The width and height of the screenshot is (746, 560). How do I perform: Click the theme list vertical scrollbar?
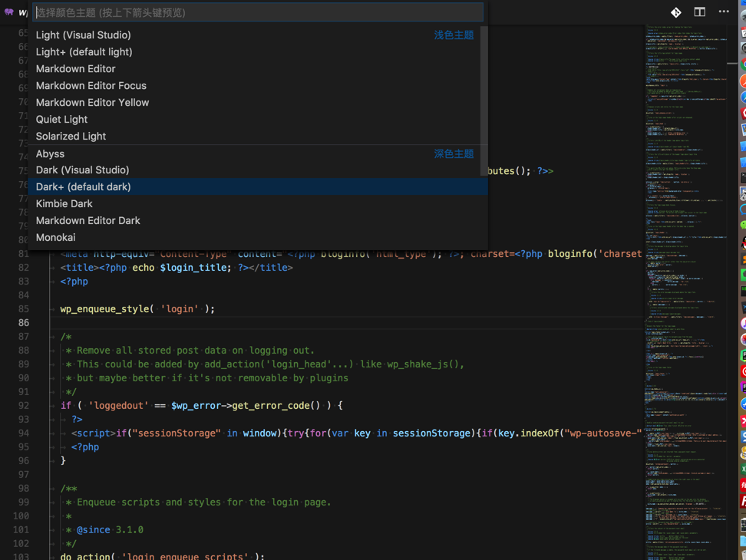pyautogui.click(x=484, y=101)
